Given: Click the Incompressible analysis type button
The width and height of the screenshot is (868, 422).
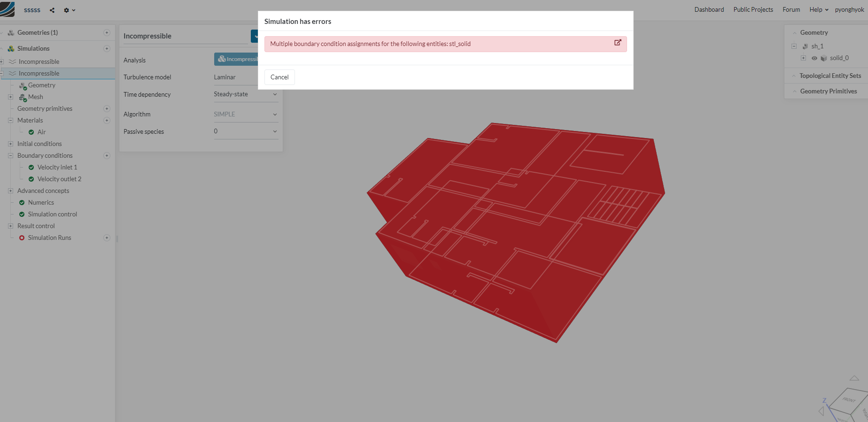Looking at the screenshot, I should [x=236, y=59].
